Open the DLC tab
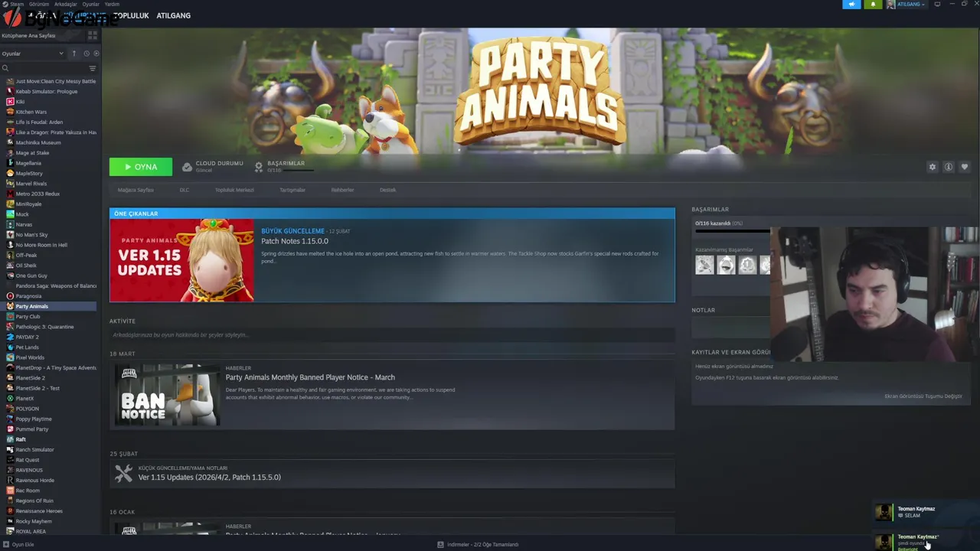The image size is (980, 551). (x=185, y=190)
